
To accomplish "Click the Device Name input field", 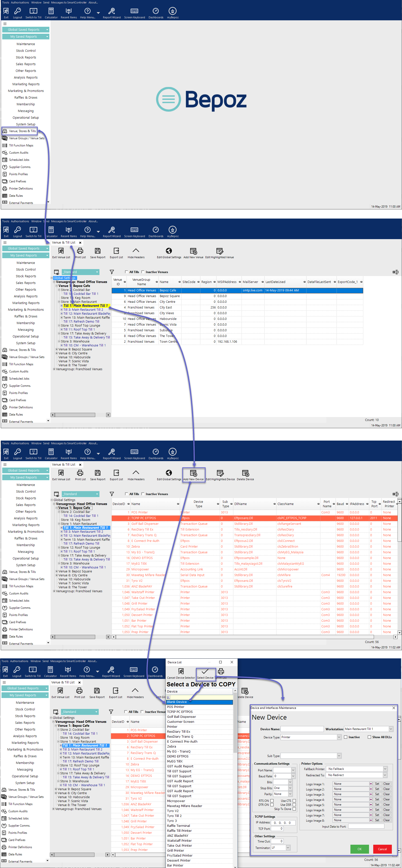I will click(302, 729).
